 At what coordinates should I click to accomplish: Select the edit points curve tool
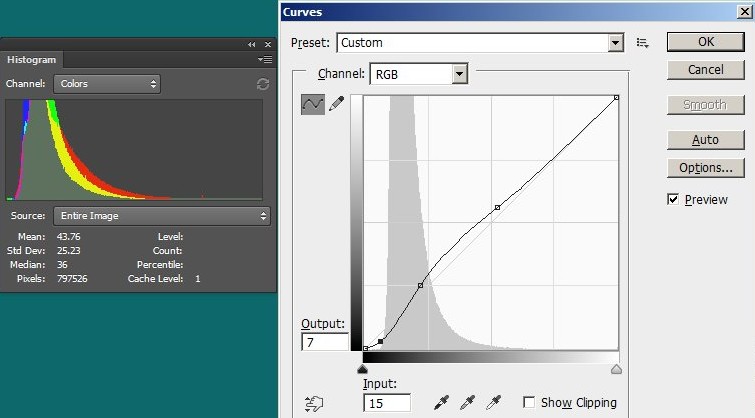(x=312, y=104)
